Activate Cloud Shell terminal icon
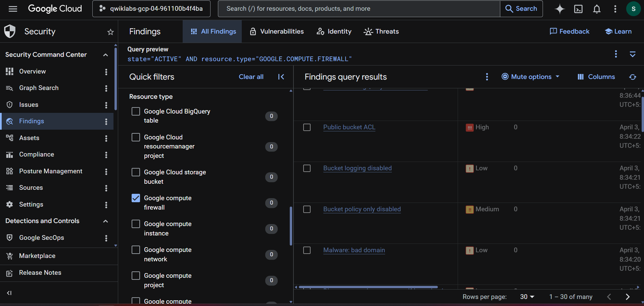This screenshot has width=644, height=306. point(578,9)
